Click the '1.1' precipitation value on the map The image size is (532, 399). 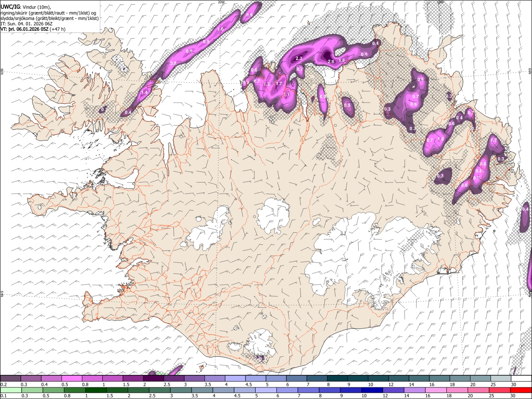tap(286, 95)
